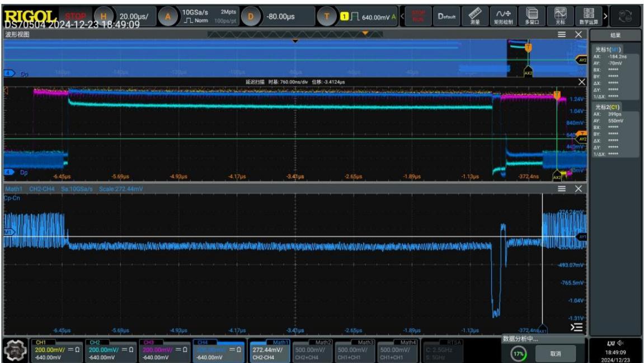Open delay settings via D icon
644x363 pixels.
[250, 17]
